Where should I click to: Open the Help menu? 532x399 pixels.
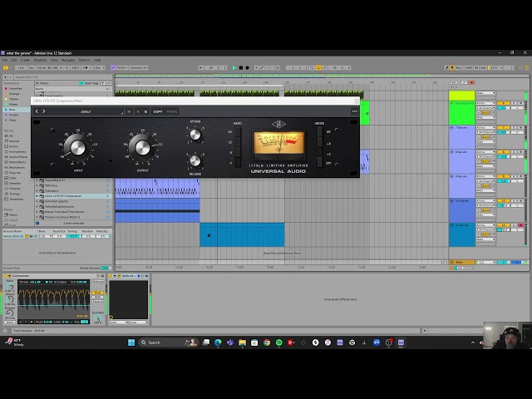pyautogui.click(x=97, y=60)
